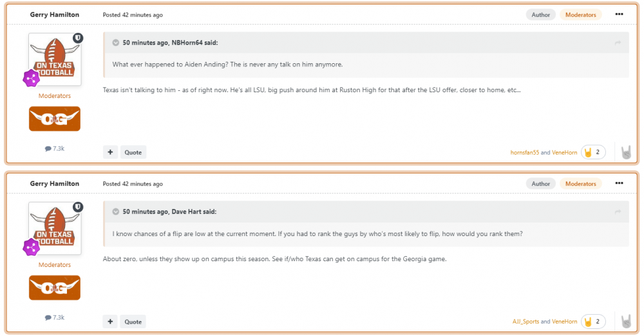Click Moderators tag on first post header
This screenshot has width=644, height=336.
581,14
